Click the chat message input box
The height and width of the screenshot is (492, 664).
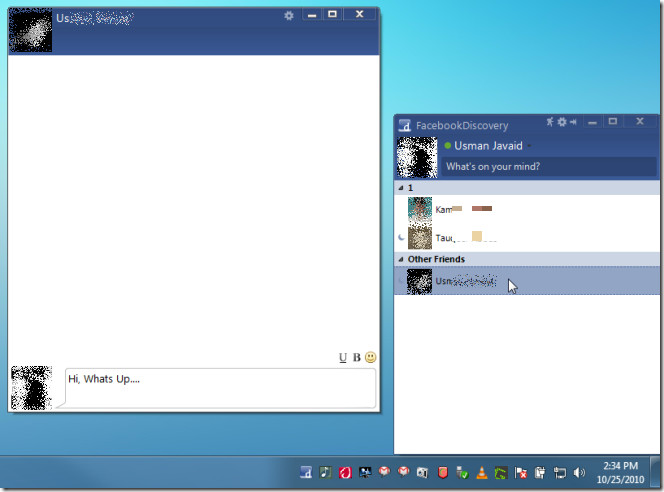tap(220, 388)
